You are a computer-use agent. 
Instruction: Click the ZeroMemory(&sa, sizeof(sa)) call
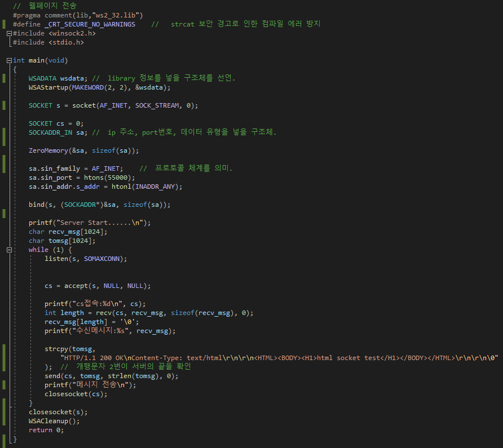click(83, 150)
